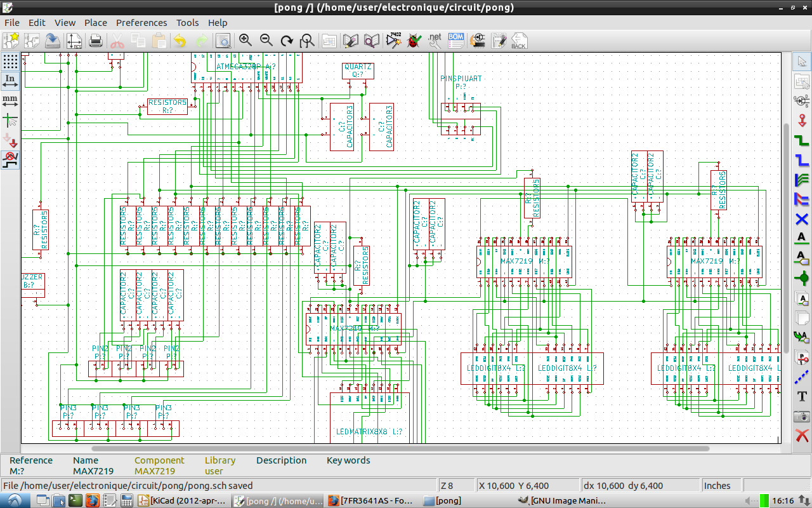Select the Delete Item tool

click(x=802, y=436)
